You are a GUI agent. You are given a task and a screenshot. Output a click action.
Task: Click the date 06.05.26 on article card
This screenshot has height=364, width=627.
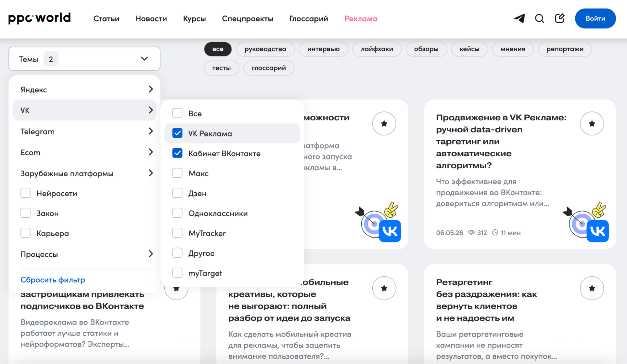coord(449,233)
